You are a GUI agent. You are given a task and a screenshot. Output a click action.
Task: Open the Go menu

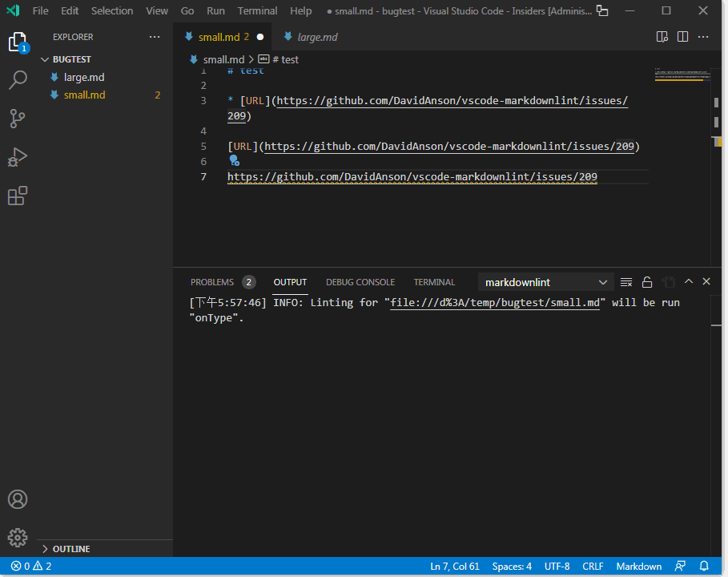[x=187, y=10]
